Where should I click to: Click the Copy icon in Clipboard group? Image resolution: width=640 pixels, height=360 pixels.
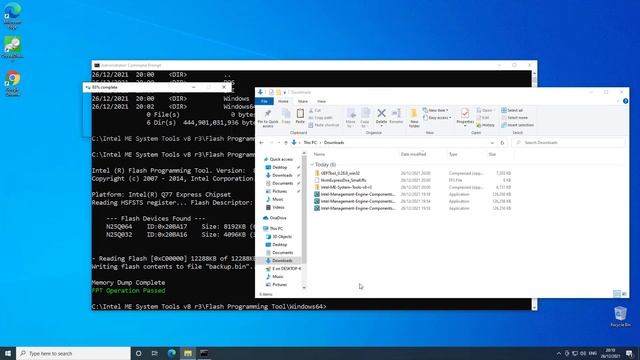tap(286, 113)
